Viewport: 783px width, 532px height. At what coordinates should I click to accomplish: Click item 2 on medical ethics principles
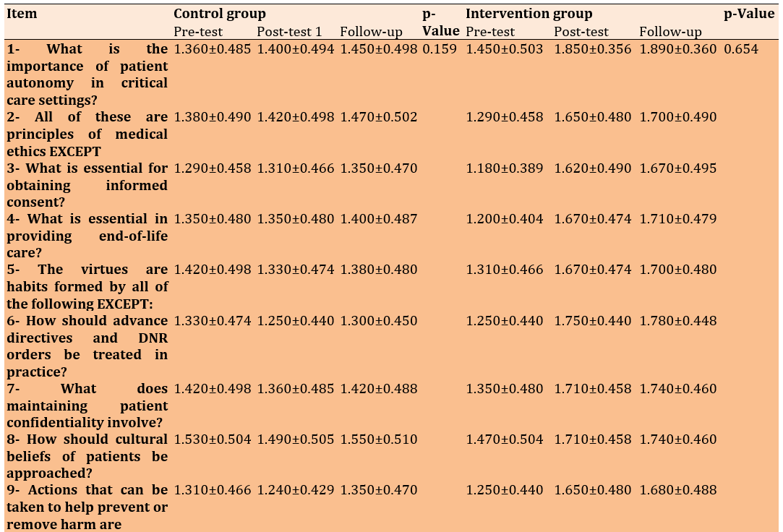[87, 134]
